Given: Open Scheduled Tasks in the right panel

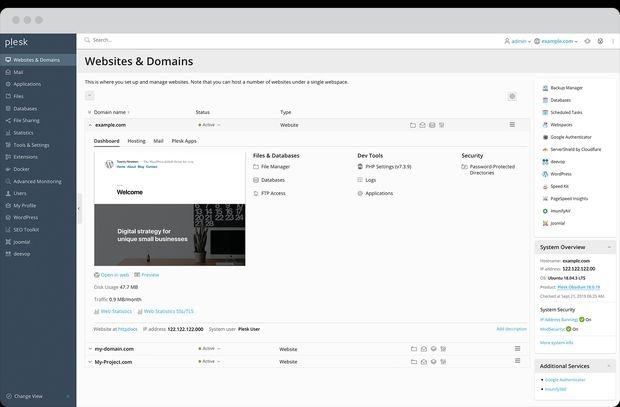Looking at the screenshot, I should (x=567, y=113).
